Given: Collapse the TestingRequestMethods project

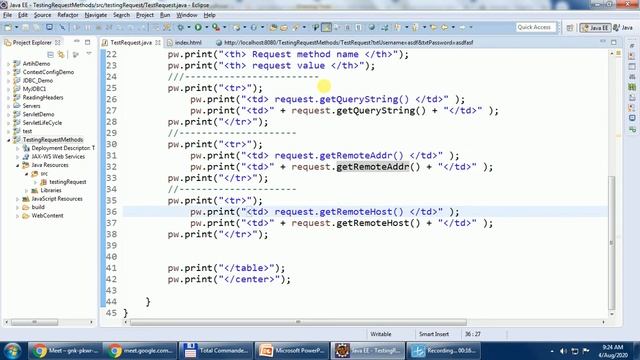Looking at the screenshot, I should click(x=9, y=140).
